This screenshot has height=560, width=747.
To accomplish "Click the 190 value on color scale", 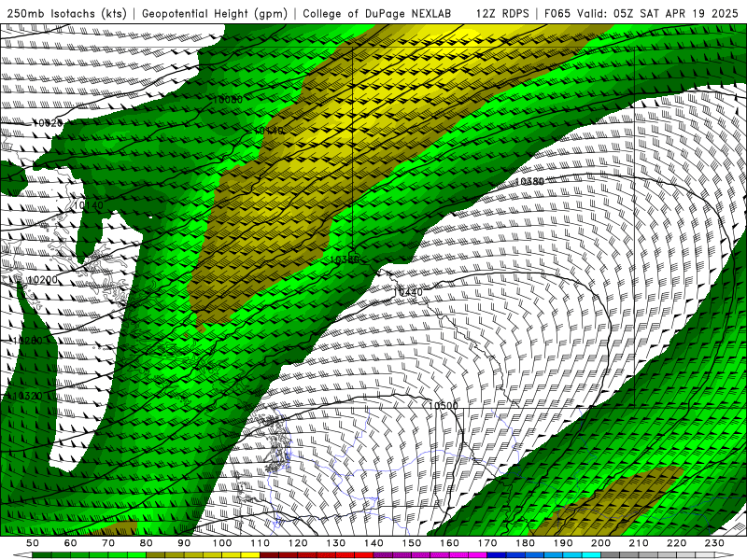I will tap(564, 543).
